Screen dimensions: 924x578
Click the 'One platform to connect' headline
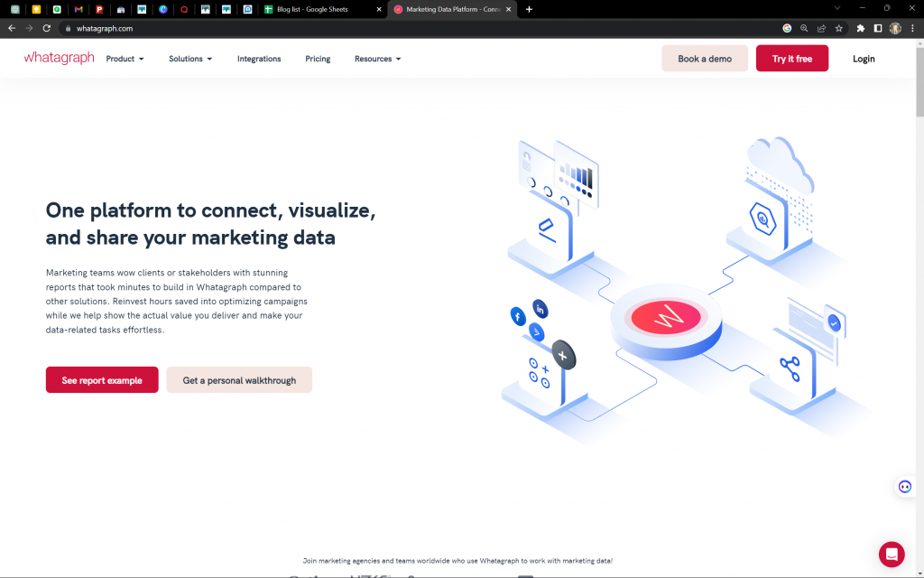point(211,224)
